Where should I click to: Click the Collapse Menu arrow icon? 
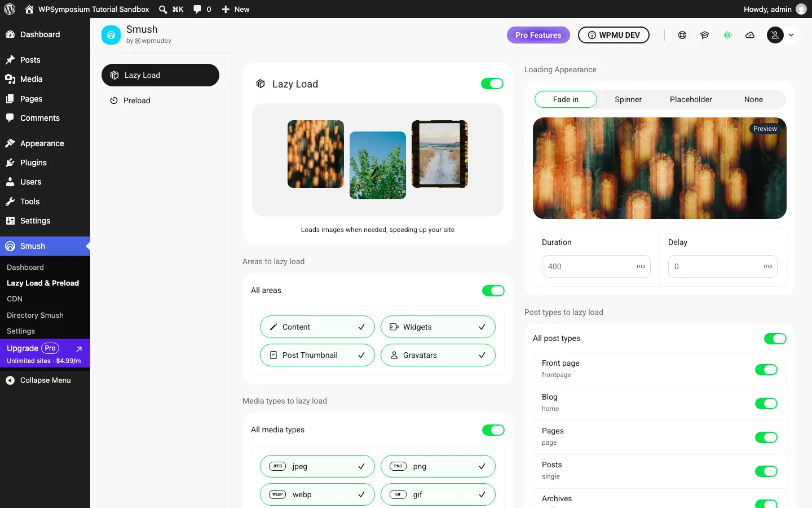[10, 380]
